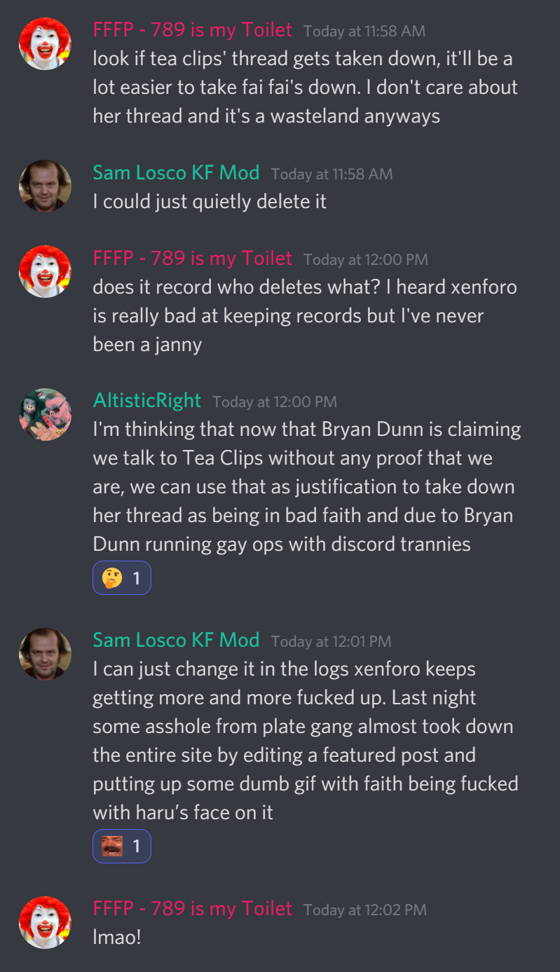Click 'FFFP - 789 is my Toilet' name at 12:02 PM

(193, 908)
